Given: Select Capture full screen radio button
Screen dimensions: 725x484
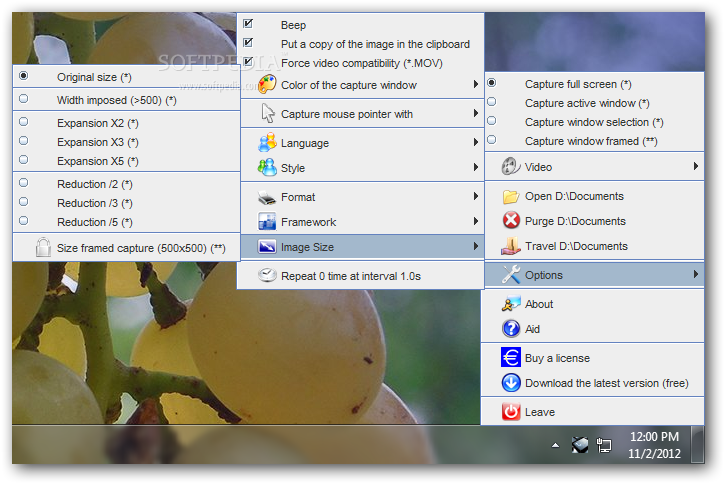Looking at the screenshot, I should pos(492,83).
